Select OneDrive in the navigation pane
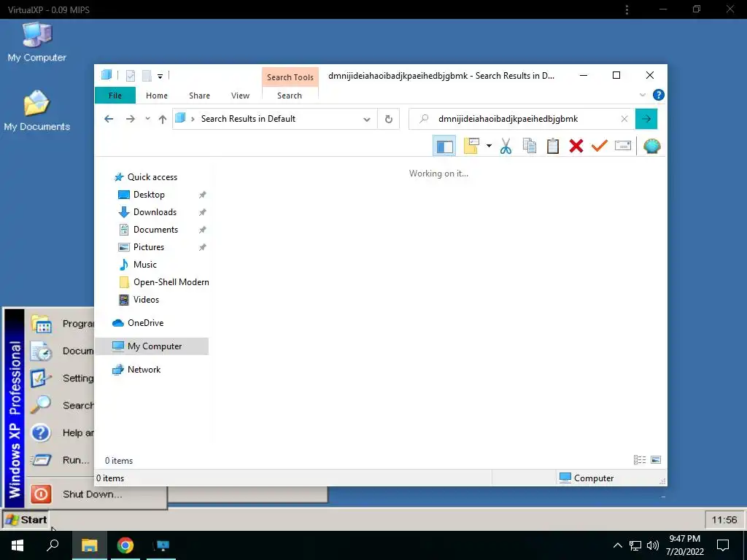 (x=145, y=323)
